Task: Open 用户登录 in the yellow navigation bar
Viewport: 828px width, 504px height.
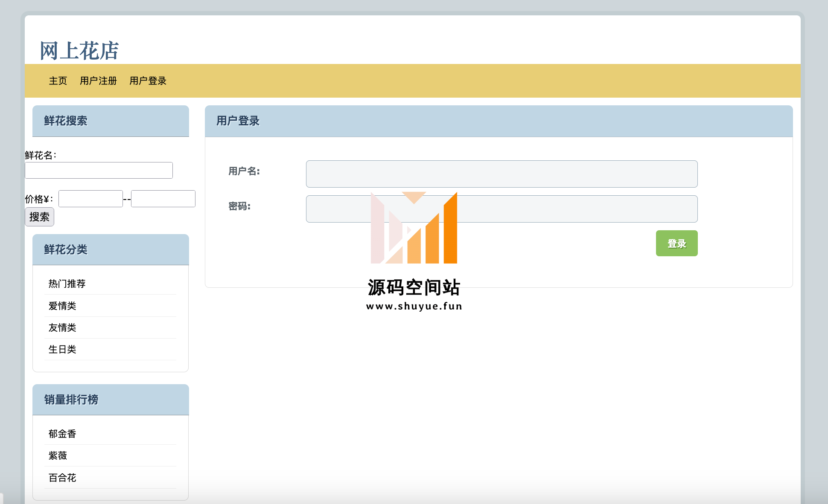Action: pyautogui.click(x=148, y=81)
